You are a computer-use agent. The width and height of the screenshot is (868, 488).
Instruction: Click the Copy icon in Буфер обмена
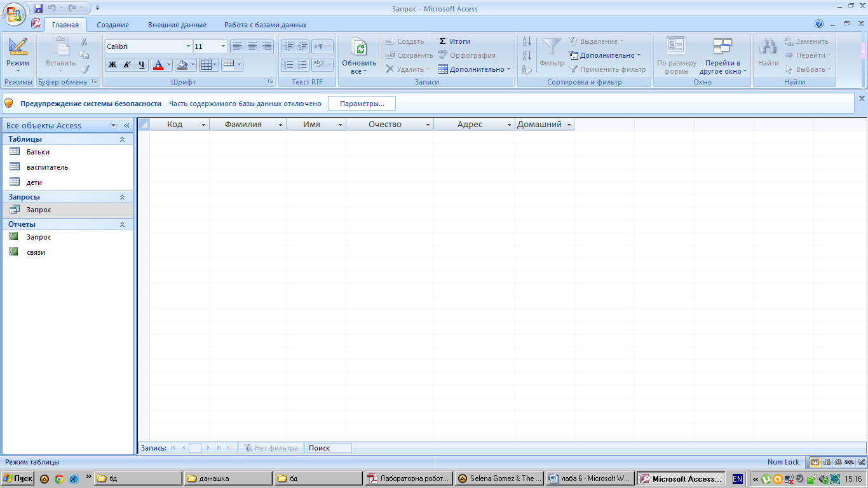click(85, 55)
